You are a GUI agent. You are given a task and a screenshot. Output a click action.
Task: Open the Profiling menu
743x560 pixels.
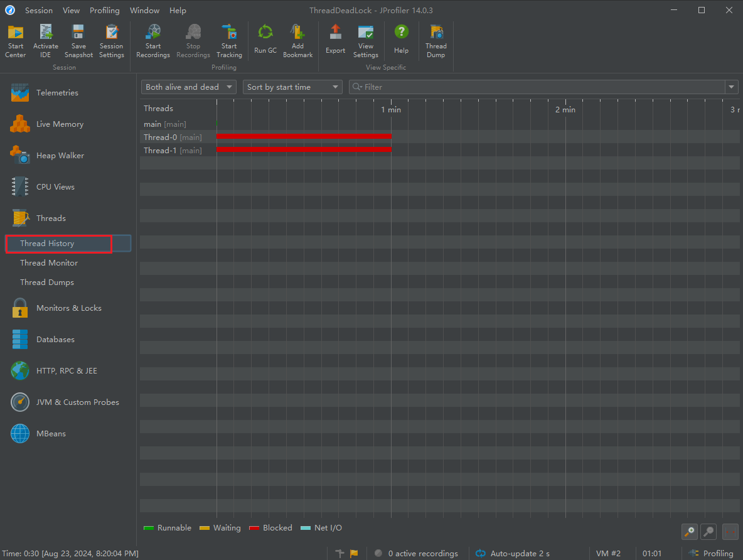click(x=105, y=11)
